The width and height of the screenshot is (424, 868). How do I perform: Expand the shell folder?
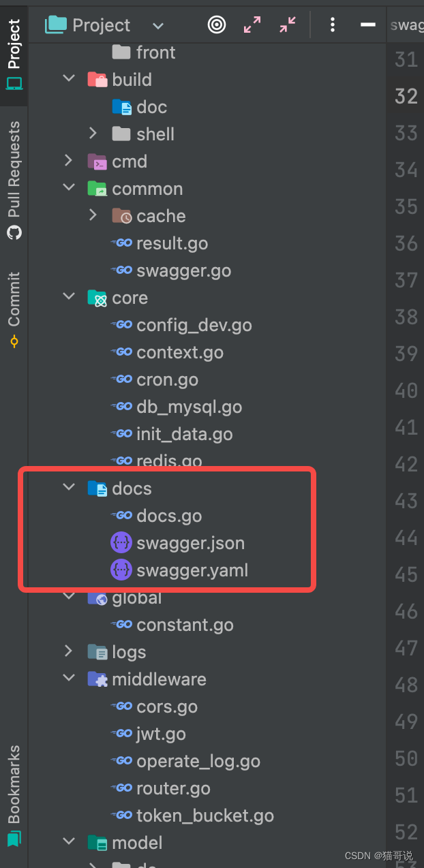pyautogui.click(x=93, y=134)
